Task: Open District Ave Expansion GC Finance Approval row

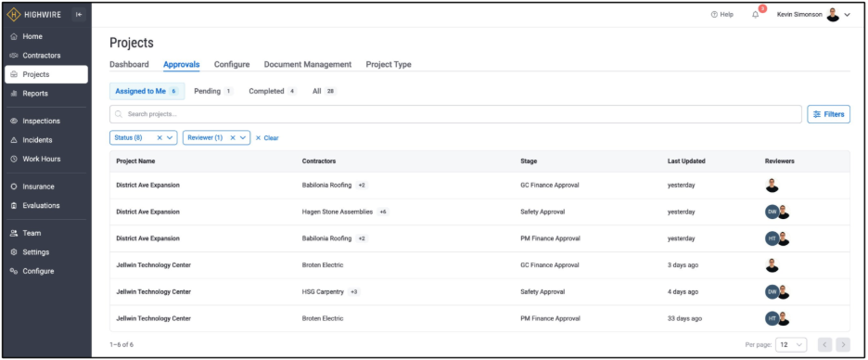Action: coord(479,186)
